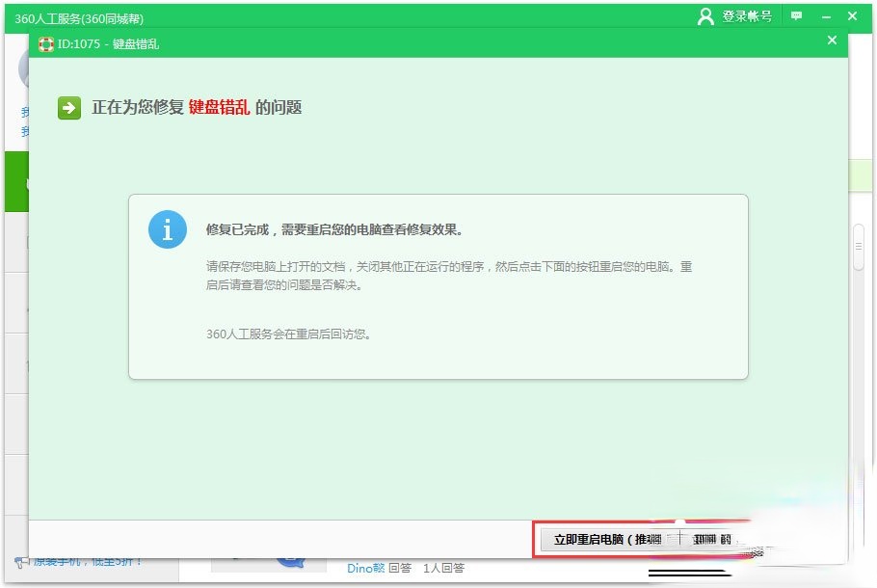
Task: Click the blue info icon in the message box
Action: tap(167, 229)
